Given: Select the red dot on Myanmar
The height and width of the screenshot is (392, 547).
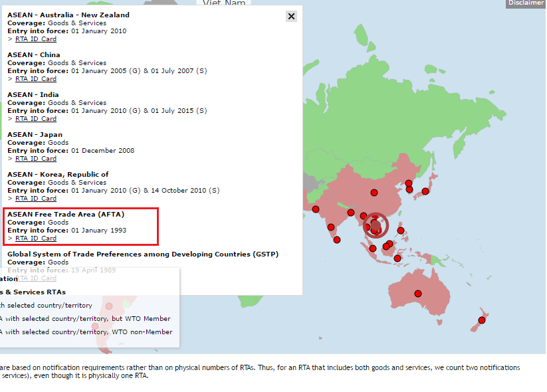Looking at the screenshot, I should [x=364, y=216].
